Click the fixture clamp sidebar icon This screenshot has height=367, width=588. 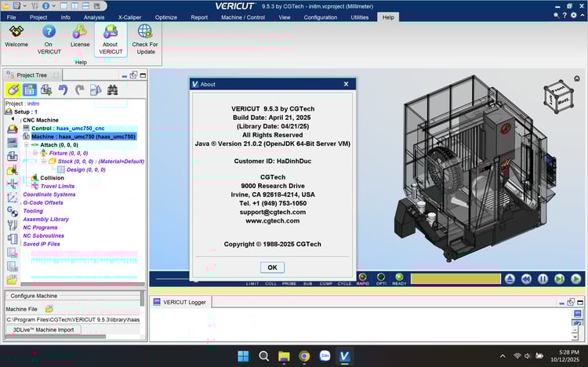point(12,183)
